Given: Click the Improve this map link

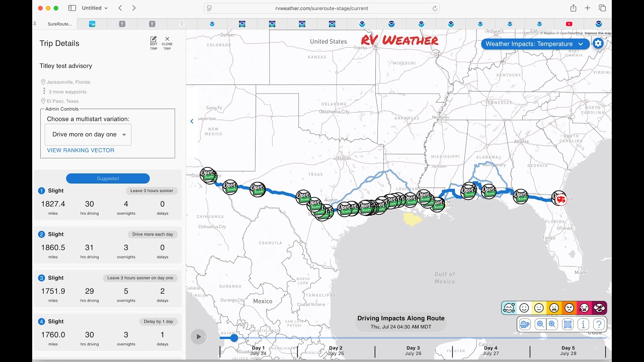Looking at the screenshot, I should tap(598, 33).
